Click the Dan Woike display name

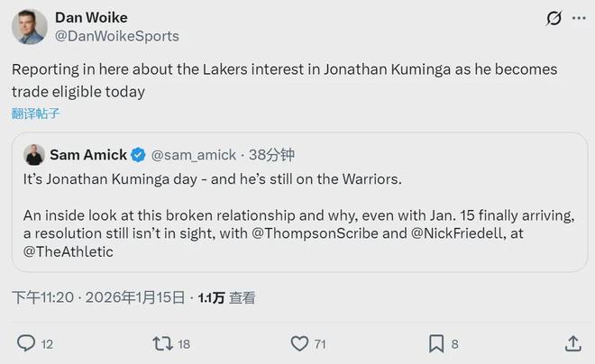[x=91, y=17]
